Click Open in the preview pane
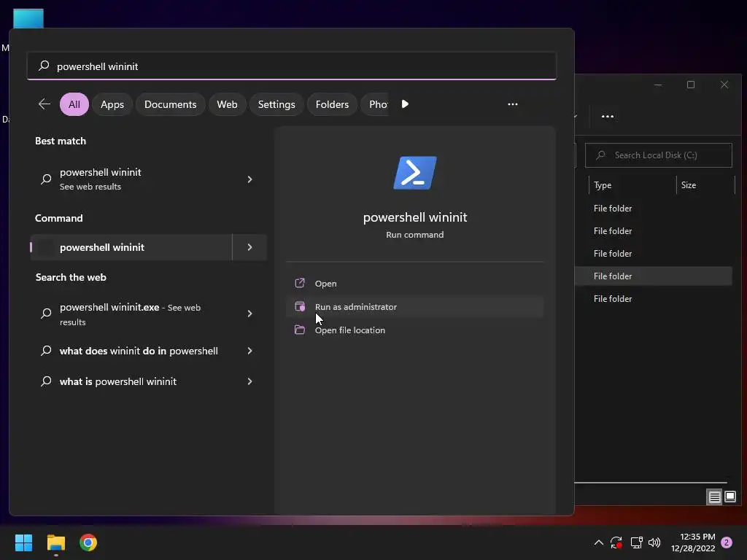The width and height of the screenshot is (747, 560). [415, 284]
